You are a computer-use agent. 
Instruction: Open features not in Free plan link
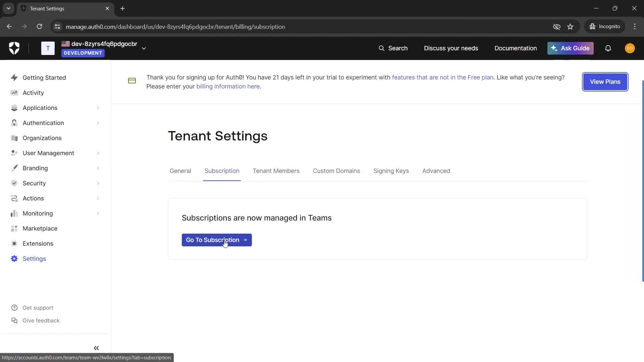click(443, 77)
